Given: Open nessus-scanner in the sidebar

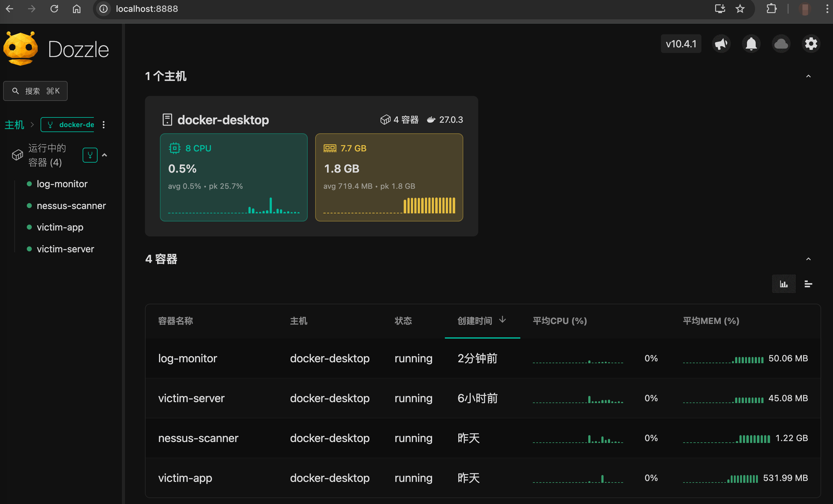Looking at the screenshot, I should pos(71,206).
